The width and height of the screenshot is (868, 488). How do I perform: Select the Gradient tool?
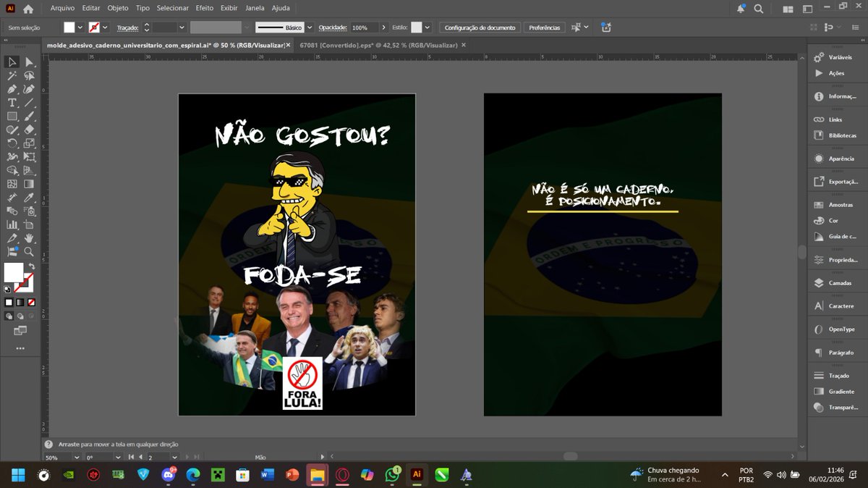pyautogui.click(x=29, y=184)
